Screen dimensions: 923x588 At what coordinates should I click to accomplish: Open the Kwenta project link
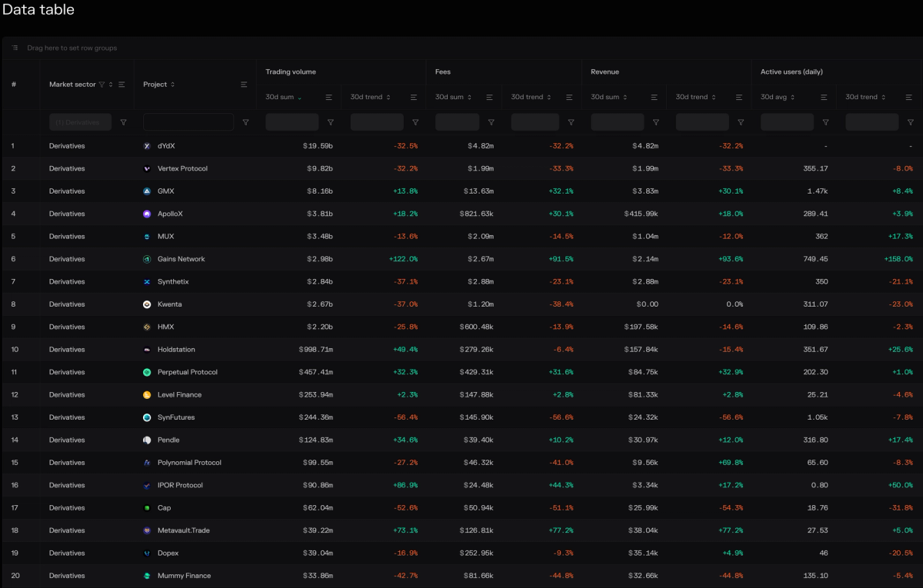pyautogui.click(x=170, y=304)
